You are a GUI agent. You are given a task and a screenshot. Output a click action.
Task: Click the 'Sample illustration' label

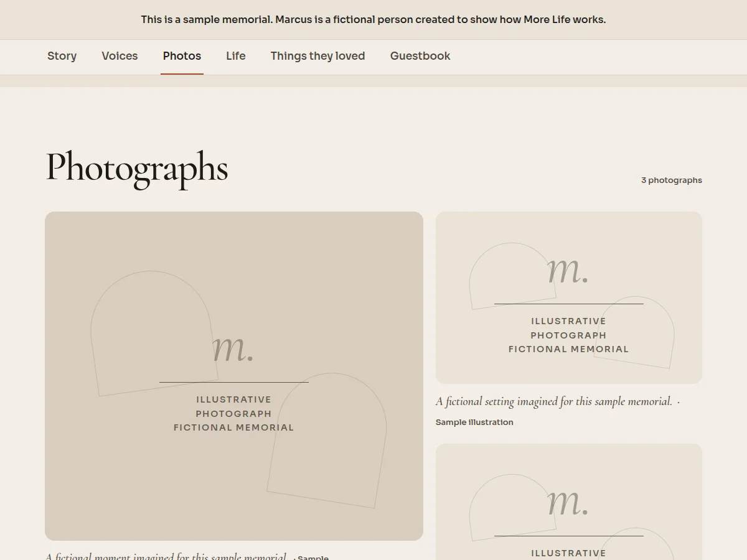click(x=474, y=422)
